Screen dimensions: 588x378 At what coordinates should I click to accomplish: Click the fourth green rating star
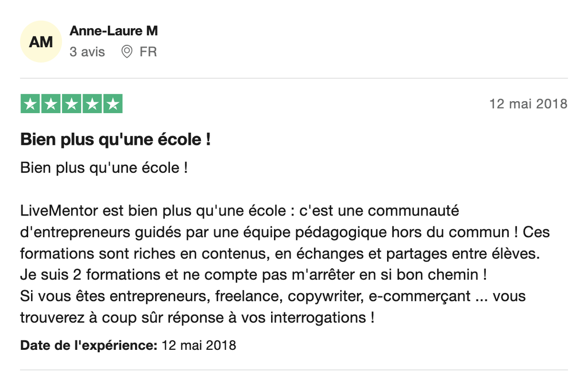pyautogui.click(x=92, y=104)
